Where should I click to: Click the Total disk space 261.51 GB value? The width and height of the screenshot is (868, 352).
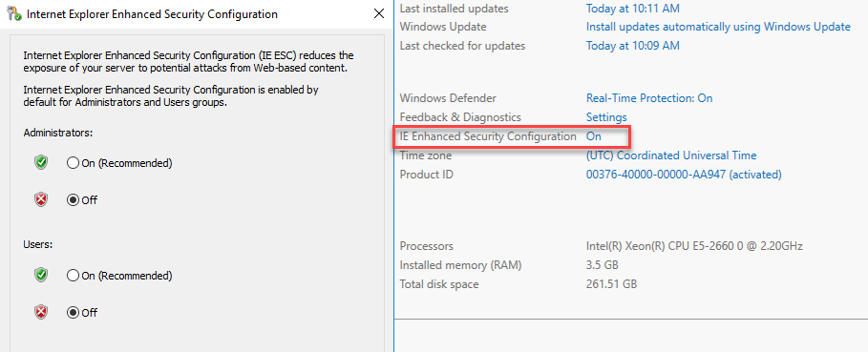point(611,284)
